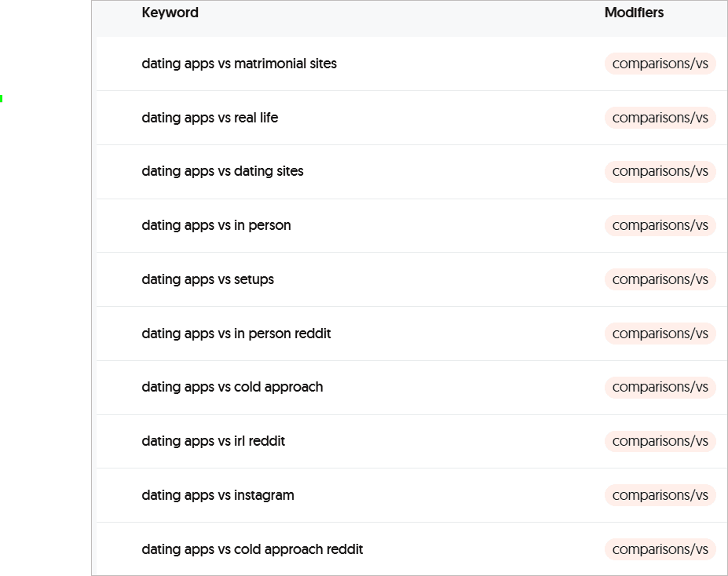Viewport: 728px width, 576px height.
Task: Click 'dating apps vs cold approach reddit'
Action: coord(252,549)
